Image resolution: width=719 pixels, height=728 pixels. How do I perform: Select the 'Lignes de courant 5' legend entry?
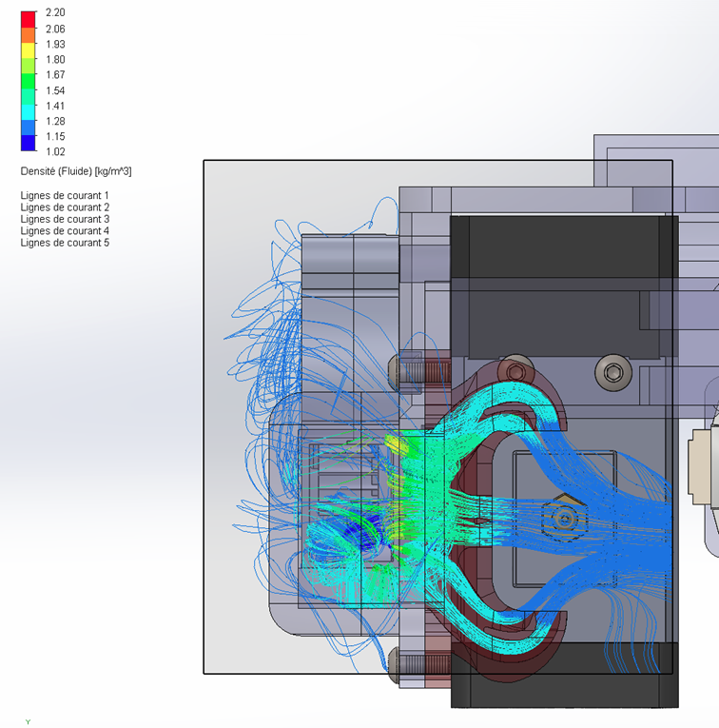65,243
